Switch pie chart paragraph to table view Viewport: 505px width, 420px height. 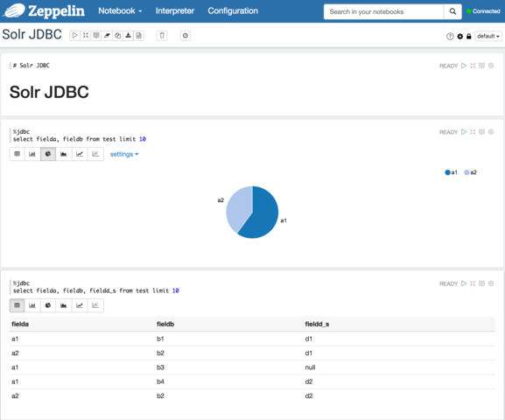(x=18, y=154)
